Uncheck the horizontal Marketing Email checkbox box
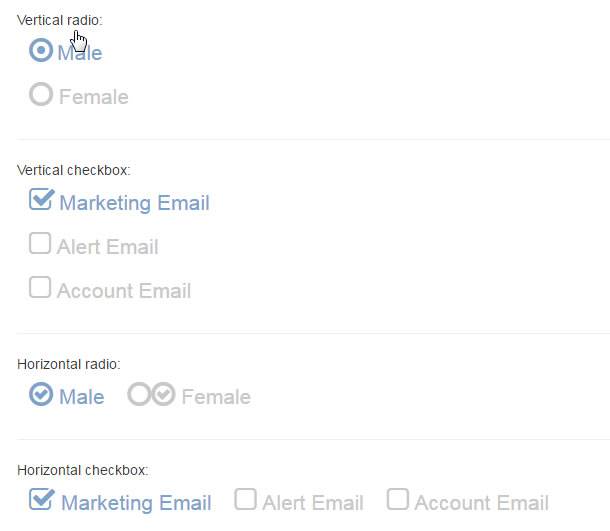 point(41,499)
